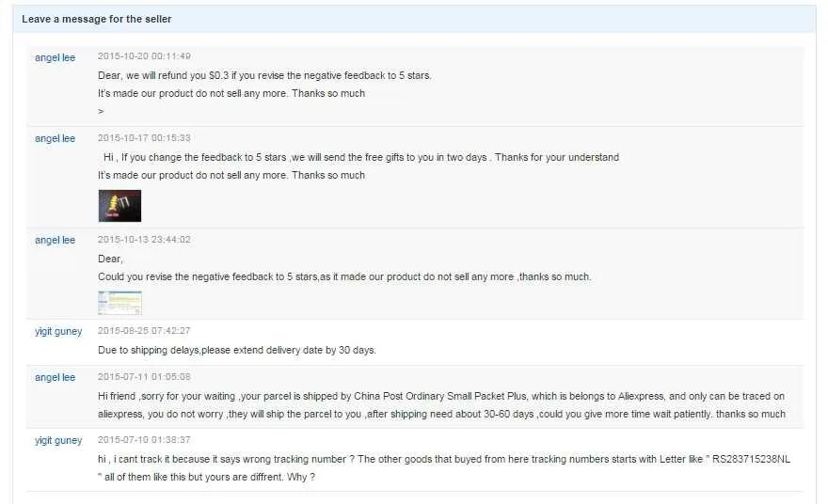
Task: Select the 2015-10-13 23:44:02 timestamp
Action: [144, 240]
